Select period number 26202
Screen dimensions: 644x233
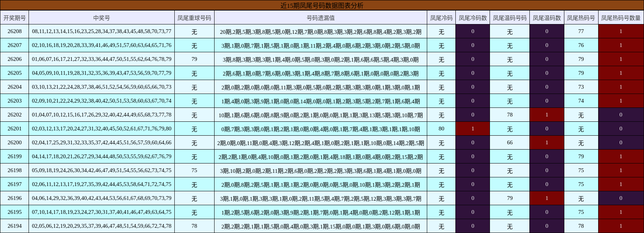[15, 115]
